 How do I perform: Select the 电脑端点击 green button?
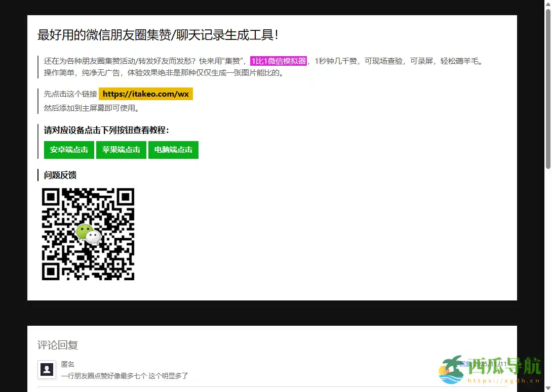click(x=173, y=150)
